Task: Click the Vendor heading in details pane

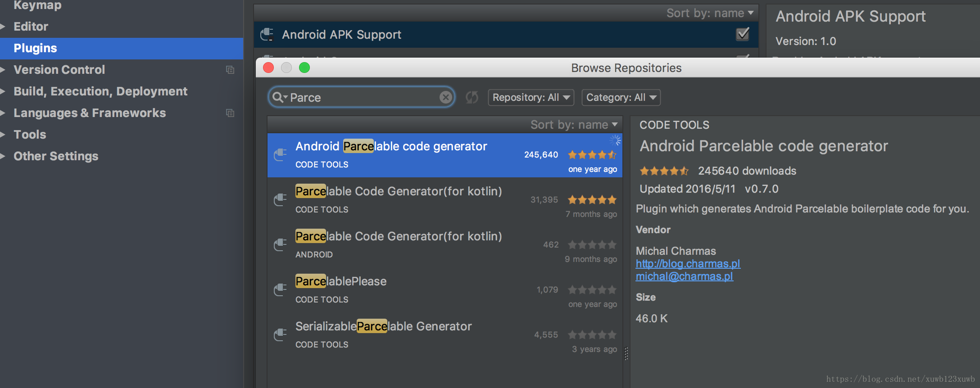Action: click(x=653, y=230)
